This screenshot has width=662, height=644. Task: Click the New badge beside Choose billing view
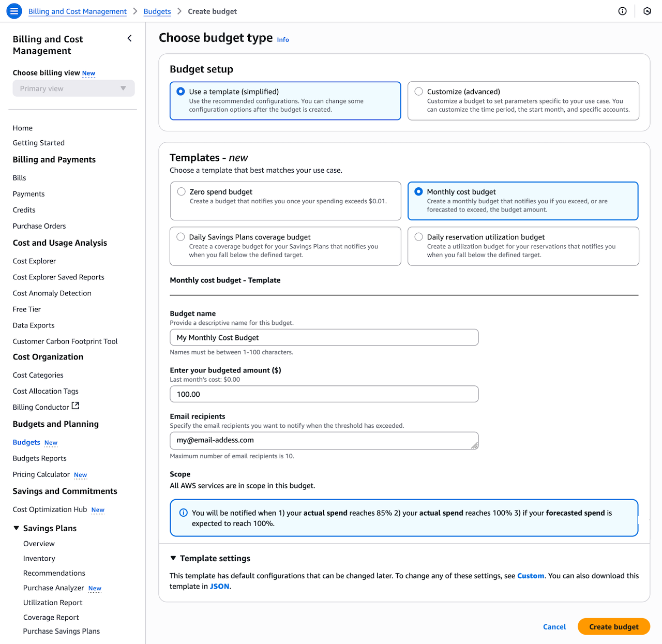(89, 73)
